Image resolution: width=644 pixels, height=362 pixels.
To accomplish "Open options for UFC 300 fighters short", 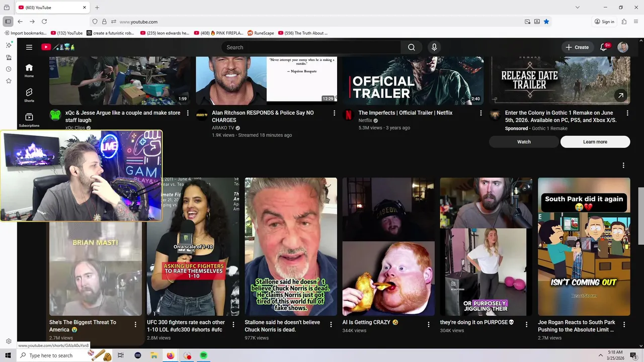I will tap(233, 325).
